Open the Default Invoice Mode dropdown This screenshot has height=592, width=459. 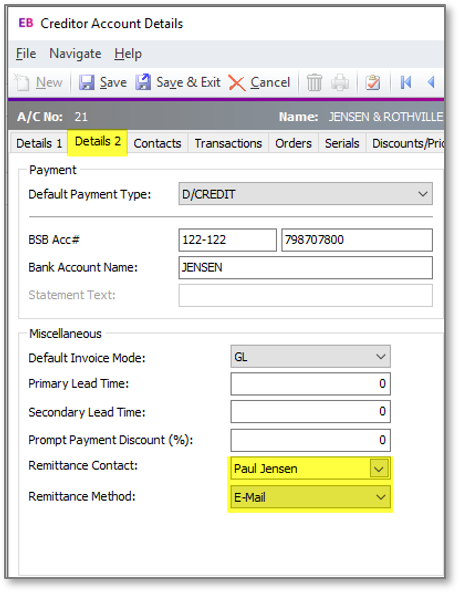(x=380, y=356)
